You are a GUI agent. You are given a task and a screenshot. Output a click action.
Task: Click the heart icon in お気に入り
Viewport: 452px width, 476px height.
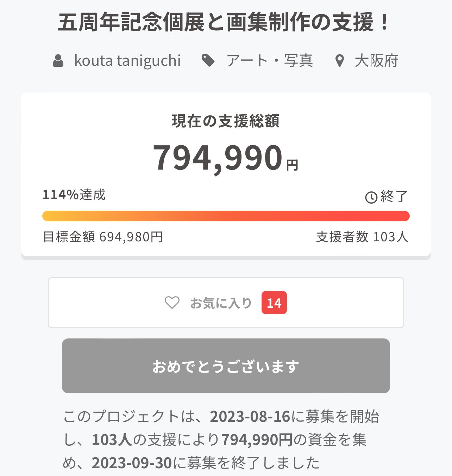[172, 303]
